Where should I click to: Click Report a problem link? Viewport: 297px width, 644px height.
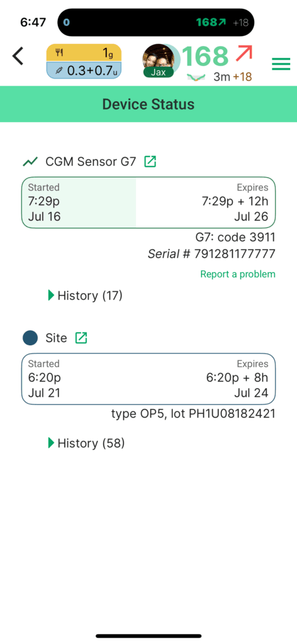coord(238,274)
